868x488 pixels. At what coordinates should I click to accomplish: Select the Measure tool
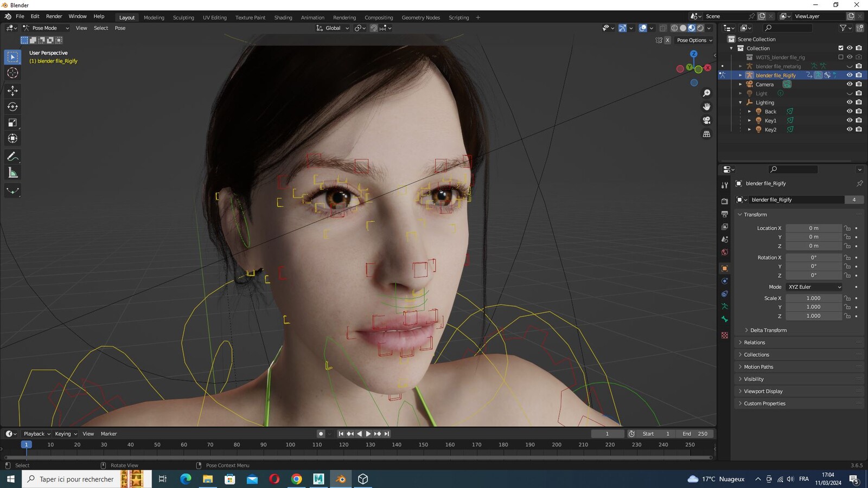pos(12,173)
